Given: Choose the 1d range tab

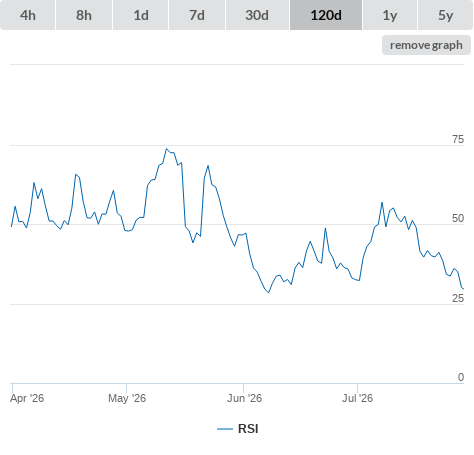Looking at the screenshot, I should (141, 15).
